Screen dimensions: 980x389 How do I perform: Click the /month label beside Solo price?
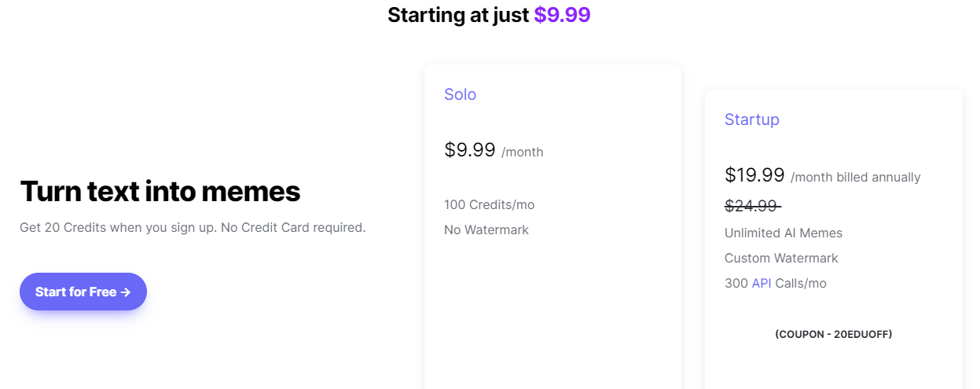point(522,152)
